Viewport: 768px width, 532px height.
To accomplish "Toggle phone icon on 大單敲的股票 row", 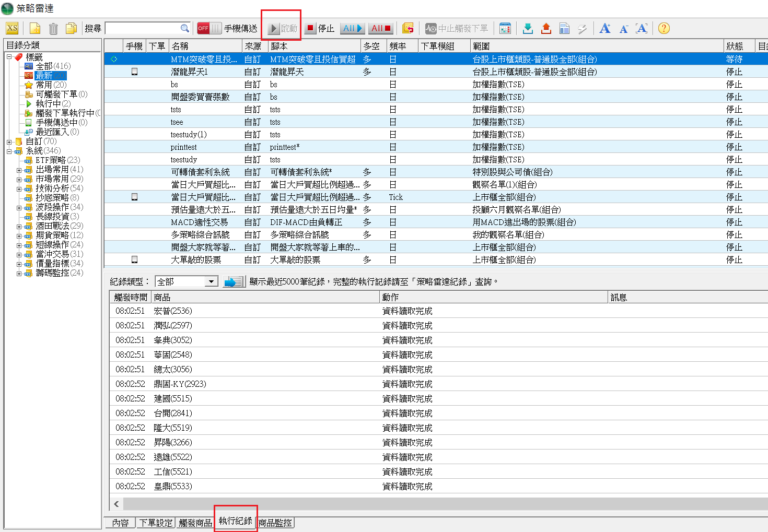I will (x=134, y=260).
